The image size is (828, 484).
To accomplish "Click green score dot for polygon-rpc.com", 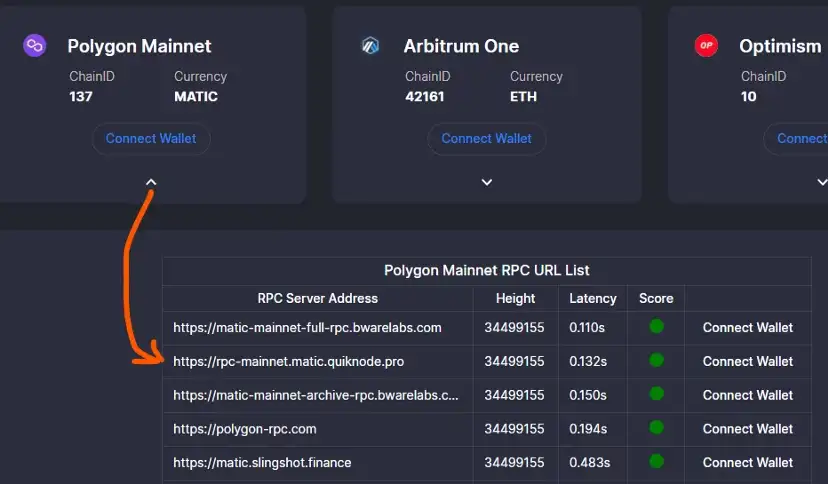I will (656, 428).
